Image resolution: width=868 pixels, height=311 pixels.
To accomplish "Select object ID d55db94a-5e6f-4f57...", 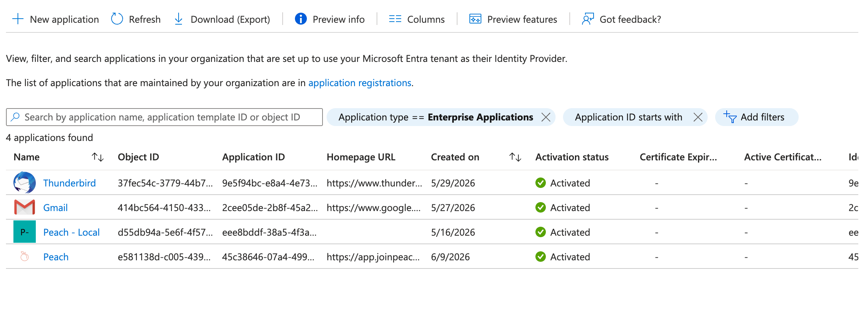I will point(165,232).
